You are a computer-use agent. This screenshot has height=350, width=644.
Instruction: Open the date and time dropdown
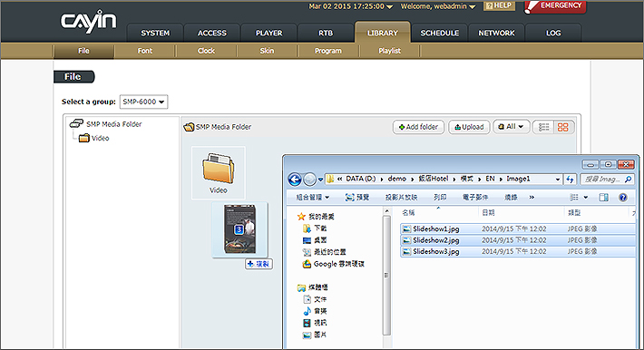pyautogui.click(x=350, y=6)
